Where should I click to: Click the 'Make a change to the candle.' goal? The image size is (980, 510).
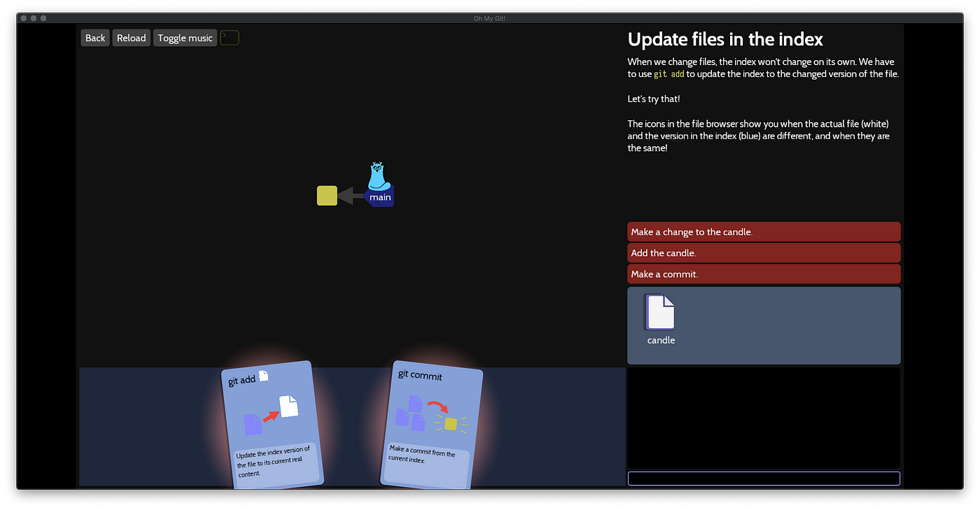pos(764,232)
